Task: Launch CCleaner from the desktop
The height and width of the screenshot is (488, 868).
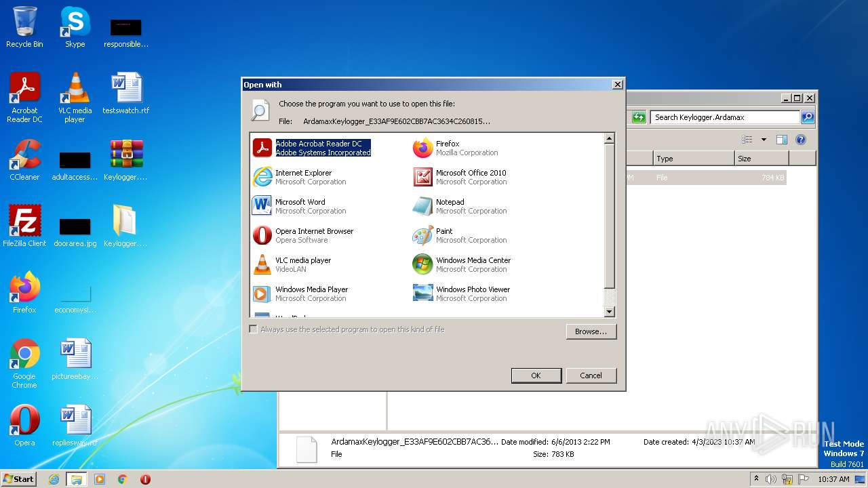Action: tap(24, 160)
